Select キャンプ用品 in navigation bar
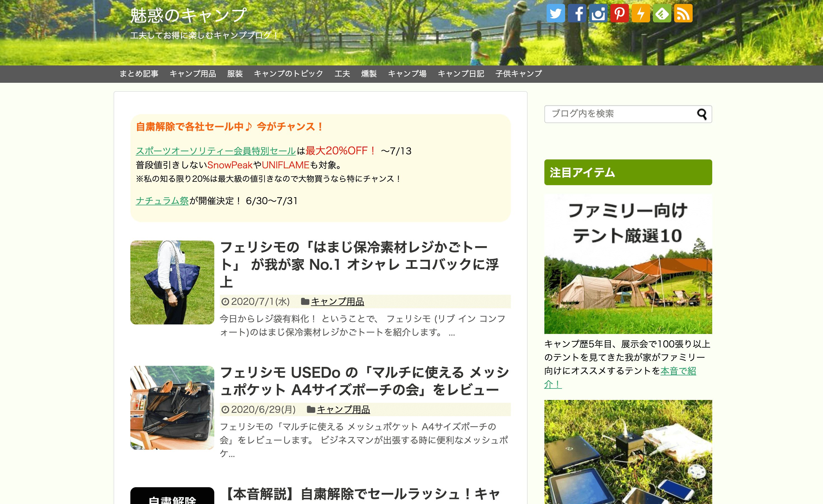Screen dimensions: 823x504 193,74
